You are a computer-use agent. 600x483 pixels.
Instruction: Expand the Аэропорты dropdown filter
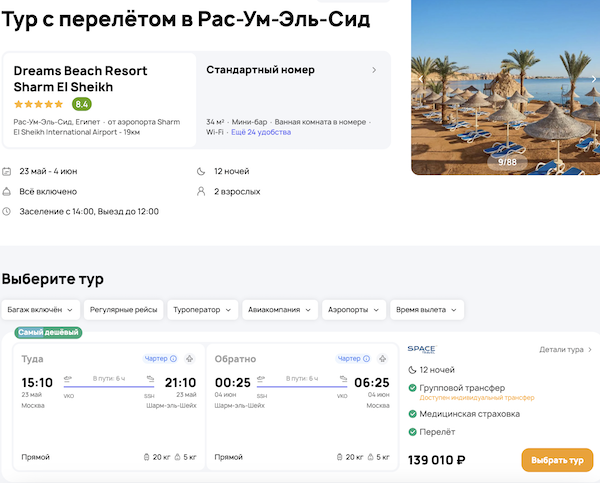click(354, 310)
